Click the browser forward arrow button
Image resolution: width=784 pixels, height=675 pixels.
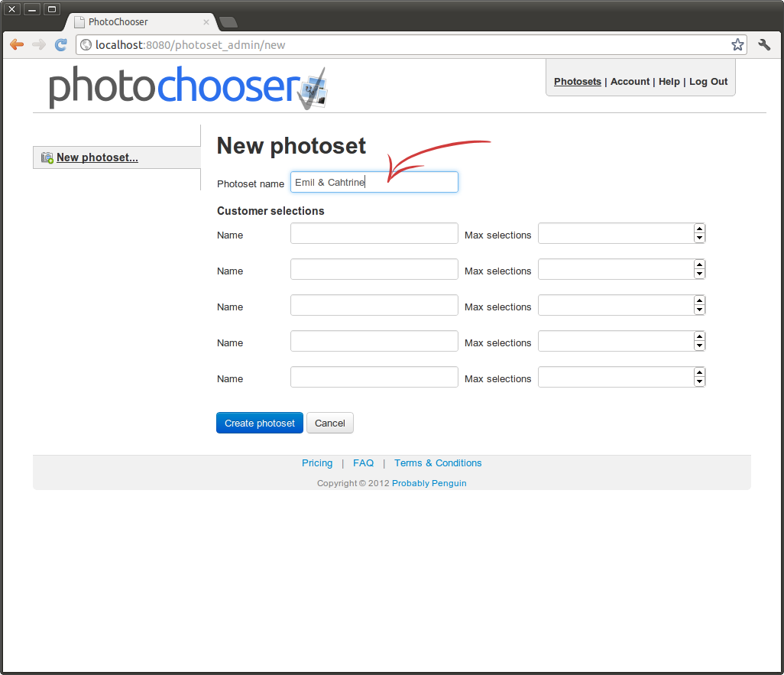pos(39,44)
